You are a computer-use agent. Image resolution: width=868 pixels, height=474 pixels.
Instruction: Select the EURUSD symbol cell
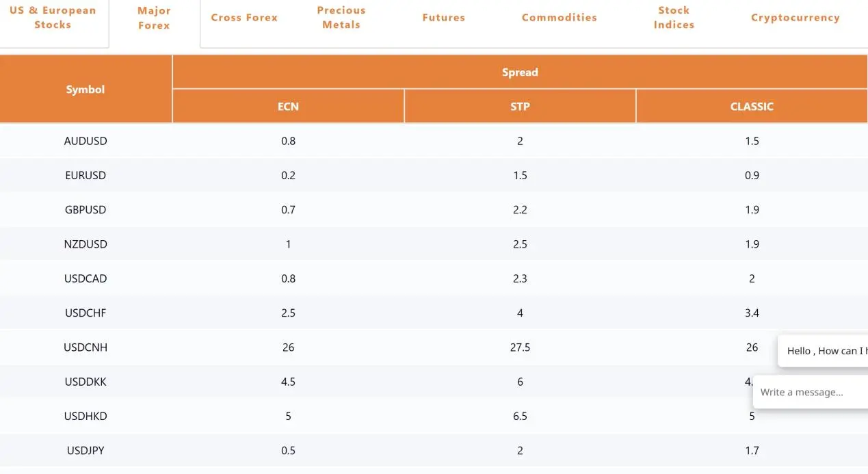click(86, 175)
